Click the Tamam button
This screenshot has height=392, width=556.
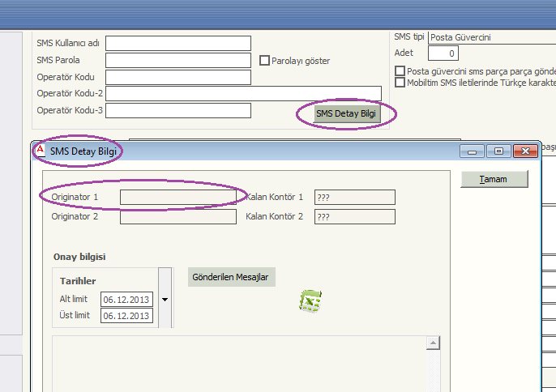[494, 179]
